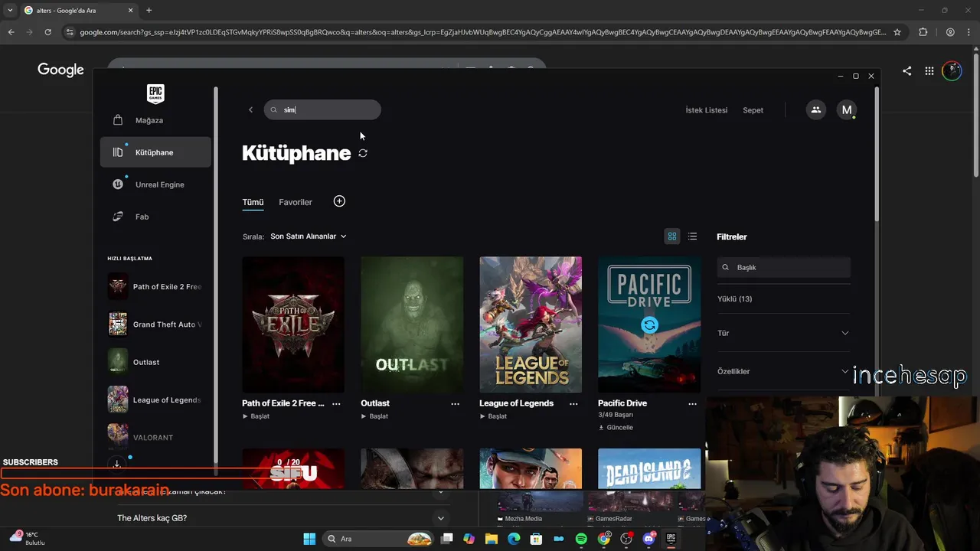Image resolution: width=980 pixels, height=551 pixels.
Task: Open Microsoft Edge from the taskbar
Action: tap(514, 539)
